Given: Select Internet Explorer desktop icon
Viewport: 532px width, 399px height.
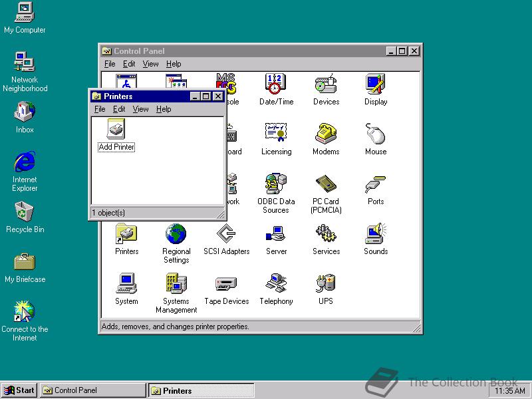Looking at the screenshot, I should (x=25, y=172).
